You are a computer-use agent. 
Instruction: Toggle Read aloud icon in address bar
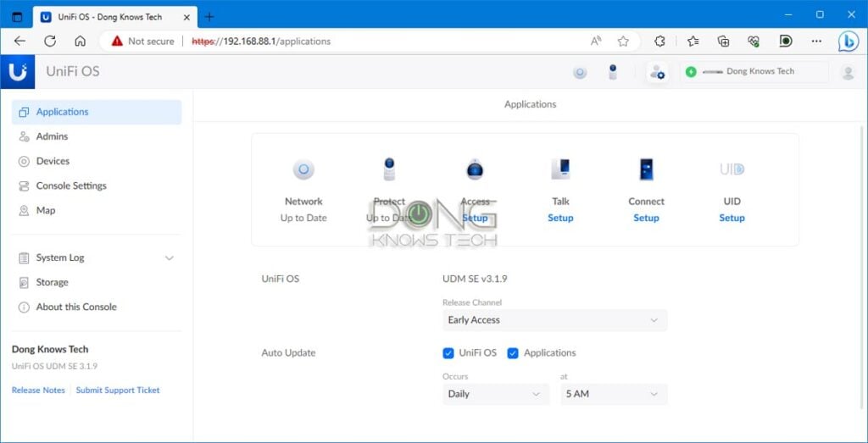pyautogui.click(x=596, y=41)
